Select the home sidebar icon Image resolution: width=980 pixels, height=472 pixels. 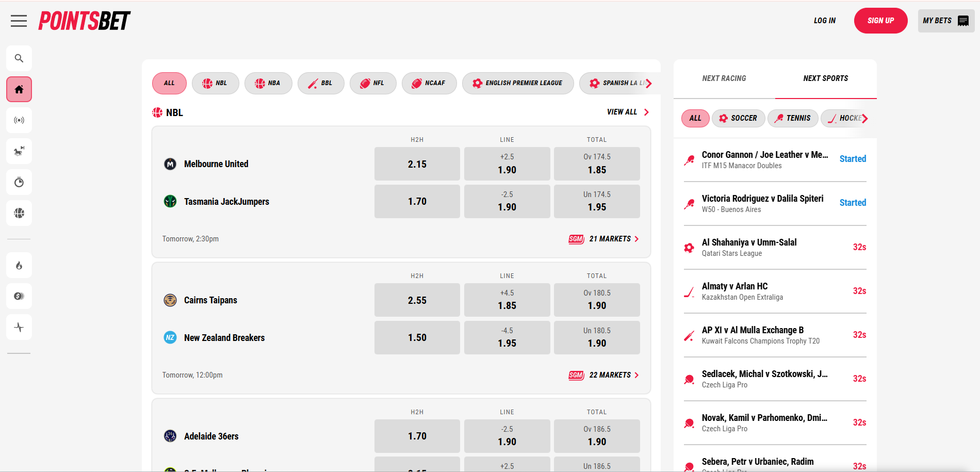point(19,89)
